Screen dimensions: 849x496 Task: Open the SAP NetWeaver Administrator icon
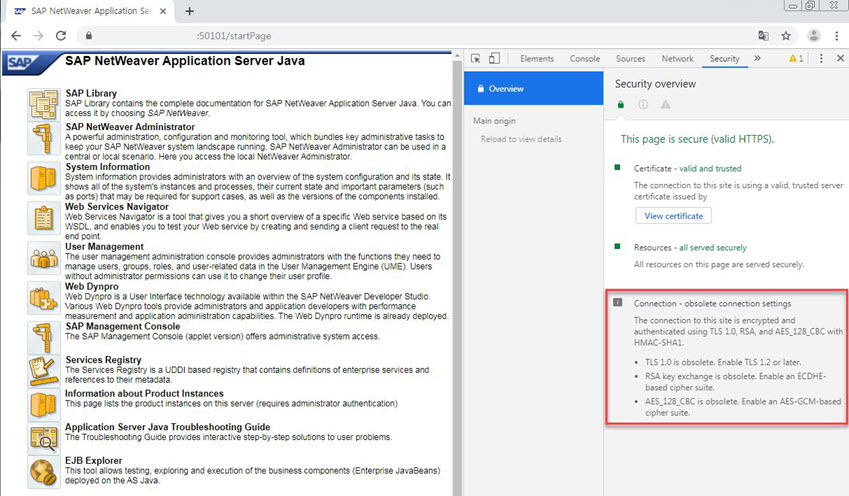(43, 138)
